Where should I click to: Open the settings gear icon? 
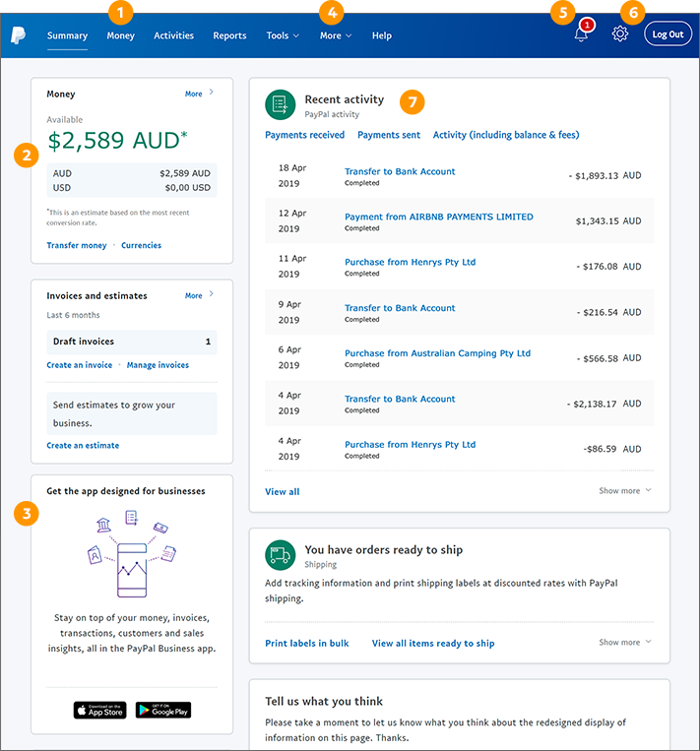(x=619, y=34)
